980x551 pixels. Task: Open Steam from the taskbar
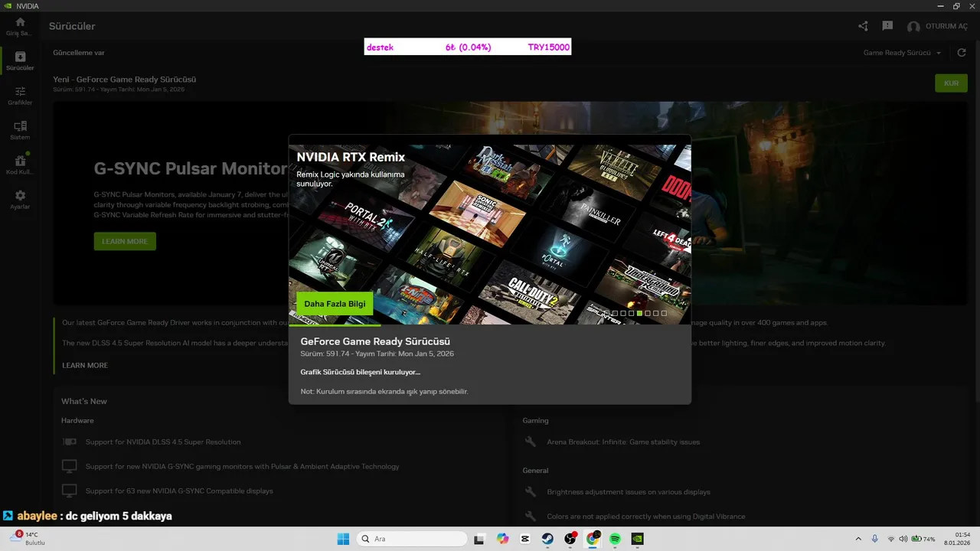point(547,539)
